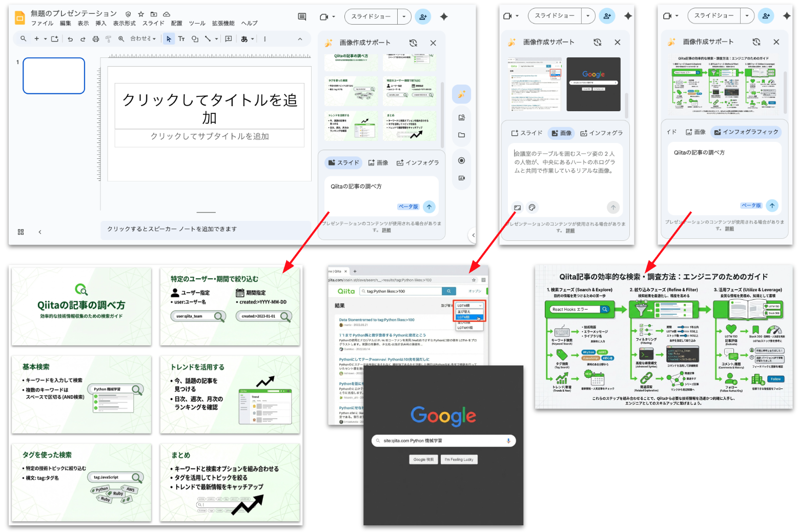Click the スライドショー button in the main window
798x532 pixels.
tap(371, 16)
